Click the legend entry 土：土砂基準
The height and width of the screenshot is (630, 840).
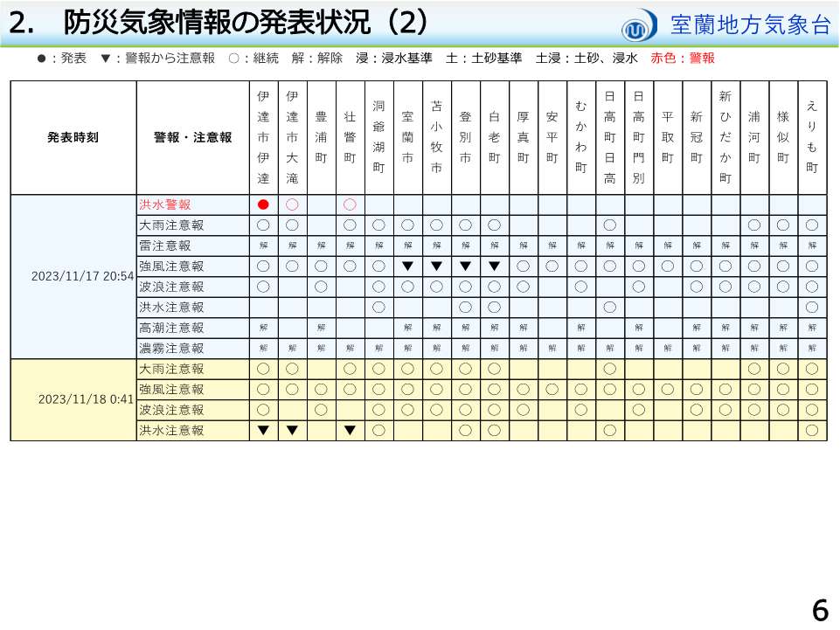(x=483, y=58)
